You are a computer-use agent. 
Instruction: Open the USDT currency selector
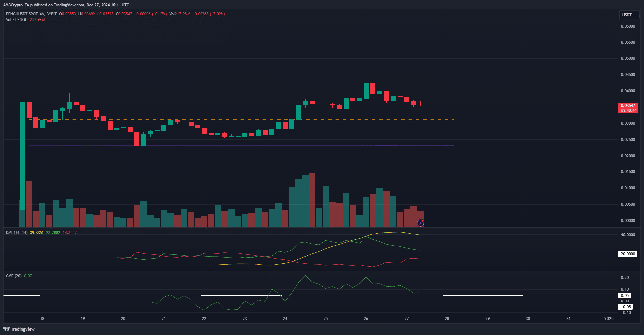tap(628, 15)
